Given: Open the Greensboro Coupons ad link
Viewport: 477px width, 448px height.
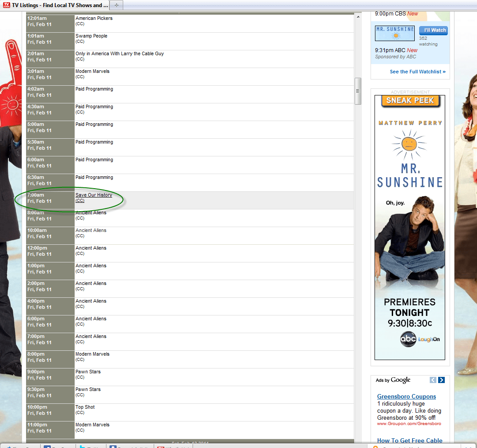Looking at the screenshot, I should pos(406,396).
